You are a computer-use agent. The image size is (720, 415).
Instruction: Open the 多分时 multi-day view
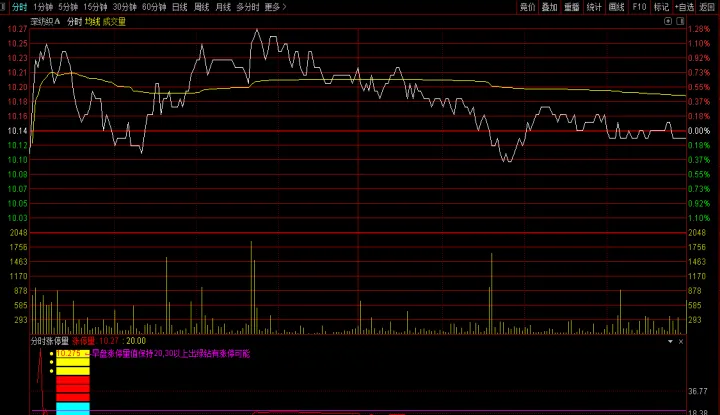point(247,6)
